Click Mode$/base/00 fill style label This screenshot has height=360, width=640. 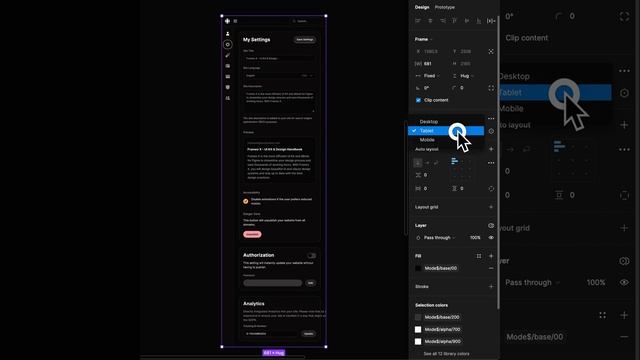coord(441,268)
